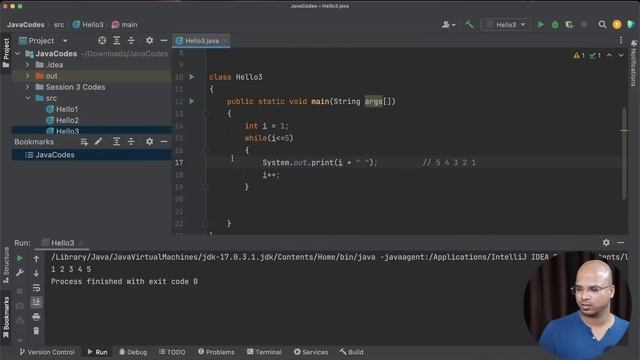Expand the Session 3 Codes folder
The image size is (640, 360).
pyautogui.click(x=27, y=87)
